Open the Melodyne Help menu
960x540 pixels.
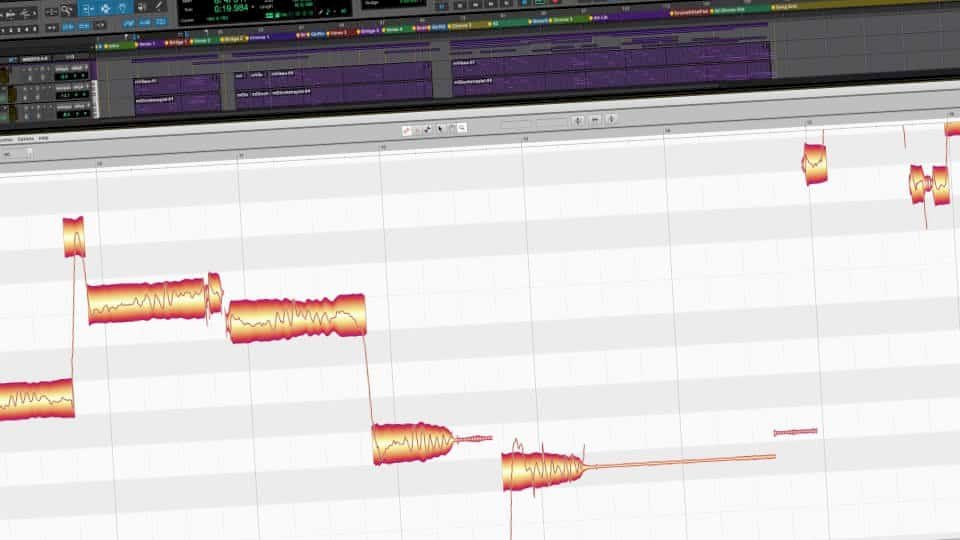pos(44,138)
